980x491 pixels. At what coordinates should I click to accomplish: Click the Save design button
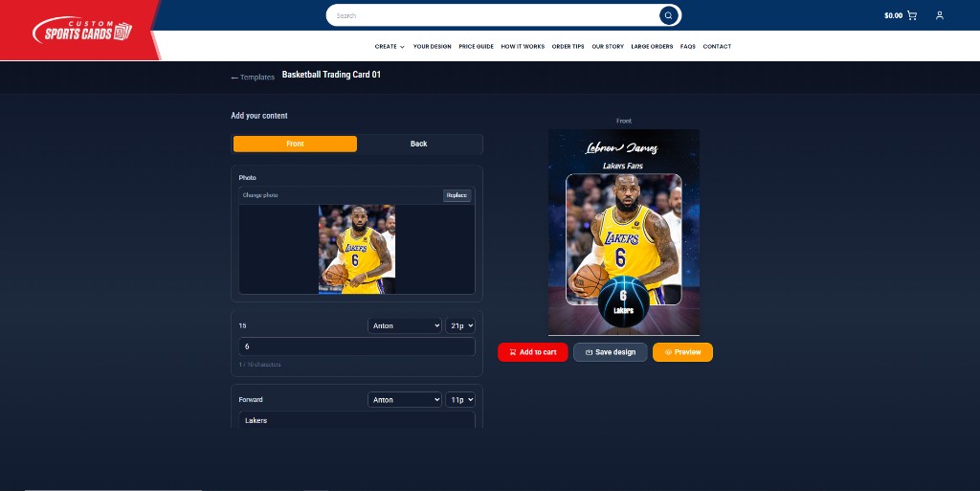click(610, 352)
